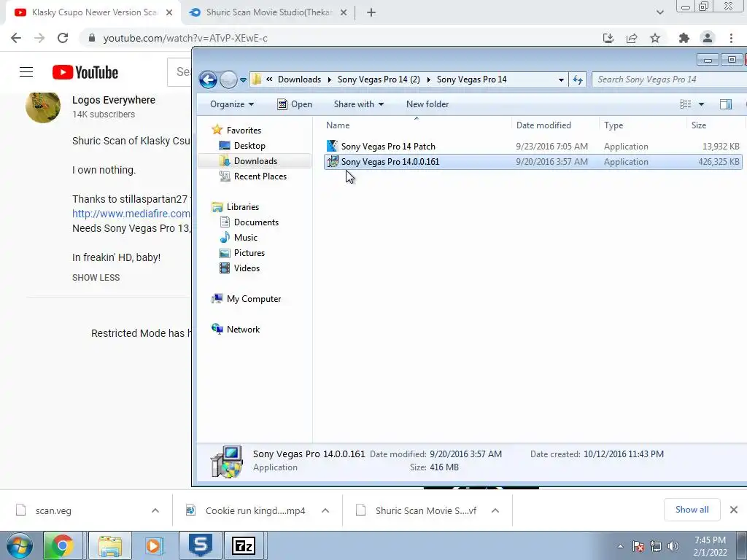Click the New folder button
The height and width of the screenshot is (560, 747).
point(427,104)
